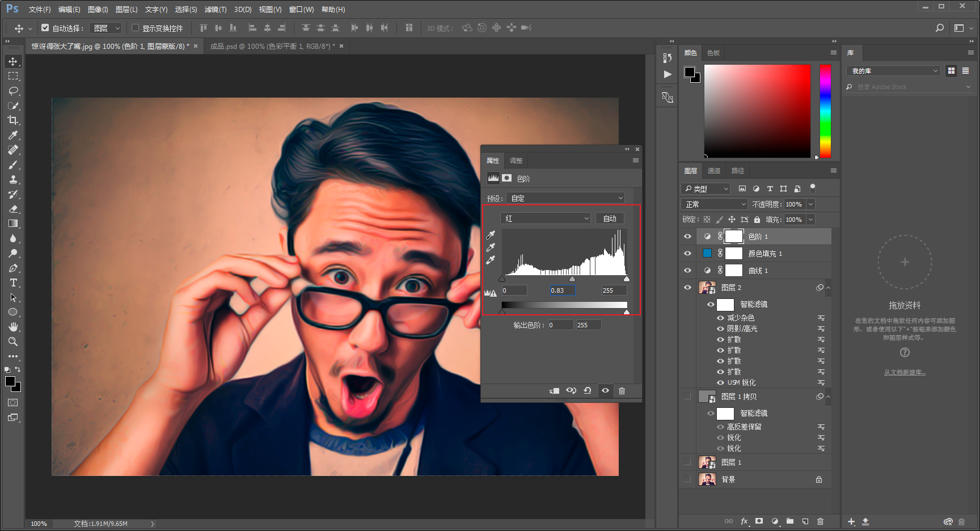Hide the 色阶 1 layer
Screen dimensions: 980x531
[x=687, y=237]
